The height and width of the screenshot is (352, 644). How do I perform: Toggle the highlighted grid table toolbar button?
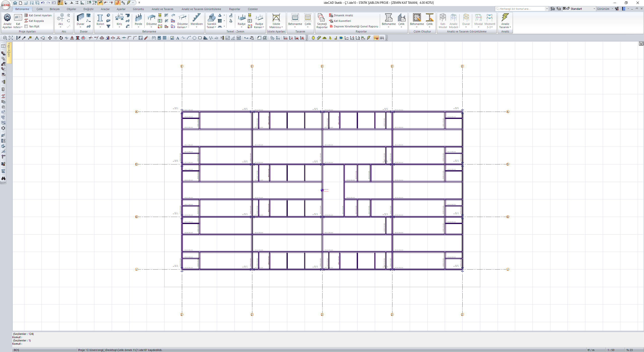(376, 38)
